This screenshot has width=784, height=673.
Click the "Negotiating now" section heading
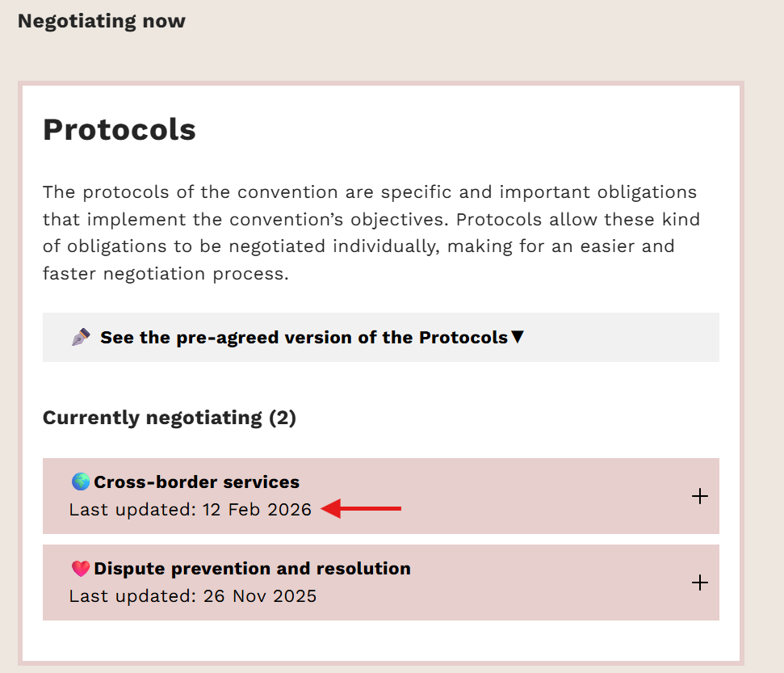(102, 21)
